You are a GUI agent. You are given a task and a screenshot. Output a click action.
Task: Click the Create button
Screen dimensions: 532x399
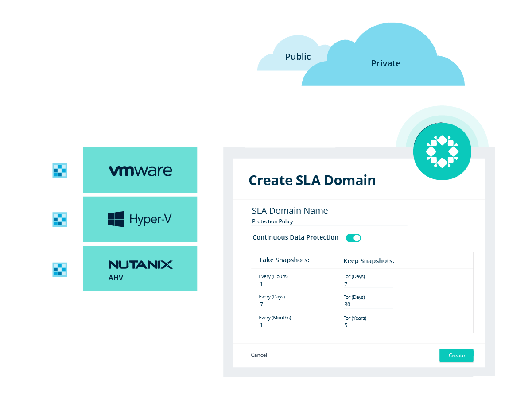[456, 356]
